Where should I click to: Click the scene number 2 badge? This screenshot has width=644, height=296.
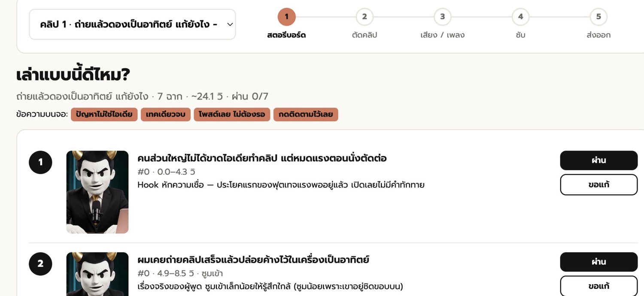coord(40,264)
